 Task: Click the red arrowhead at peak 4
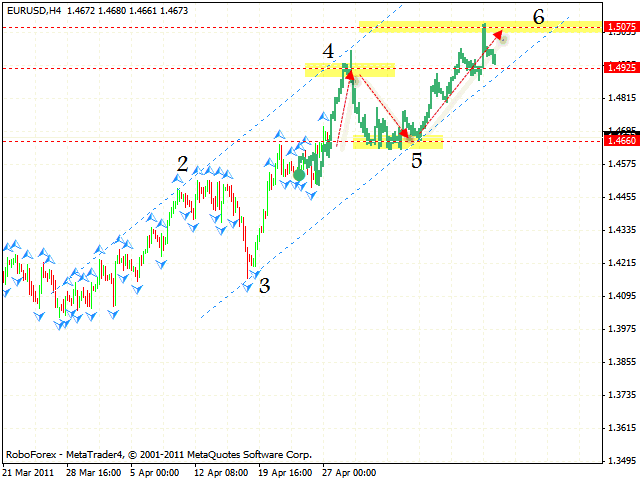pos(350,73)
